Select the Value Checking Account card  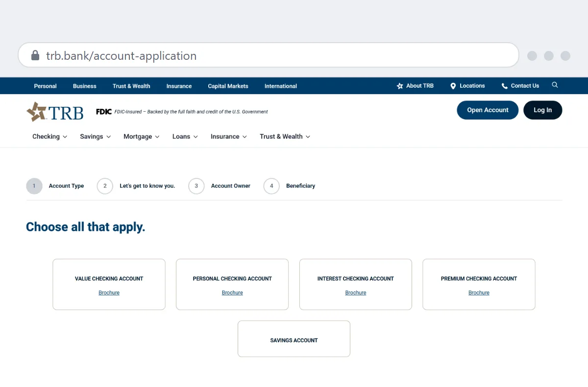click(109, 284)
